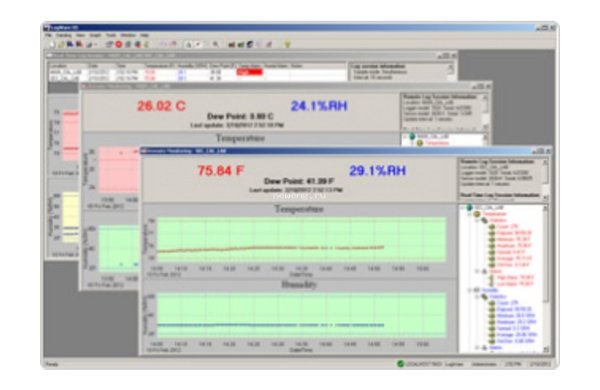
Task: Select red Temperature node in front window tree
Action: 494,214
